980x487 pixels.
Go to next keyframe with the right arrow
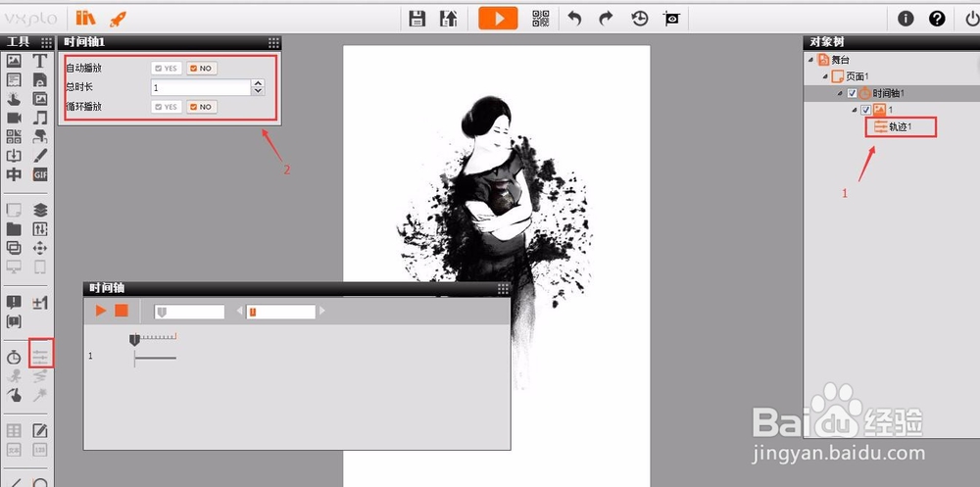tap(322, 311)
